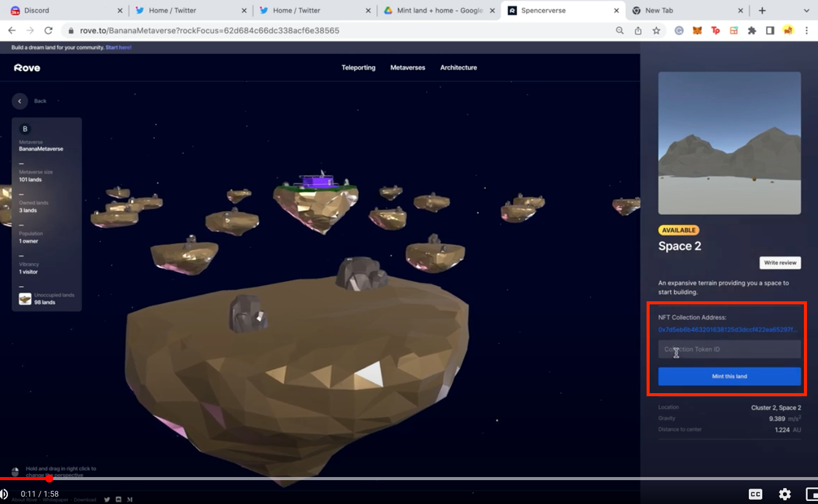The width and height of the screenshot is (818, 504).
Task: Click the 'Cluster 2, Space 2' location value
Action: click(x=776, y=407)
